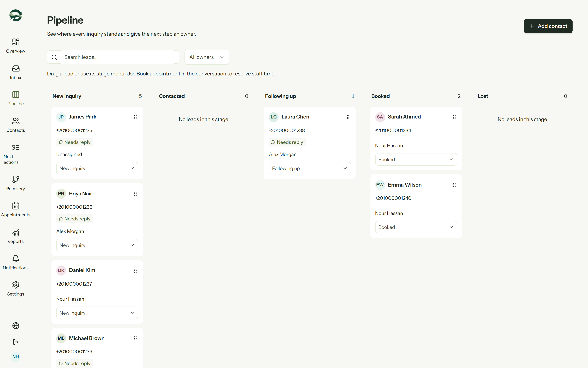The height and width of the screenshot is (368, 588).
Task: Open James Park's stage dropdown
Action: click(x=97, y=168)
